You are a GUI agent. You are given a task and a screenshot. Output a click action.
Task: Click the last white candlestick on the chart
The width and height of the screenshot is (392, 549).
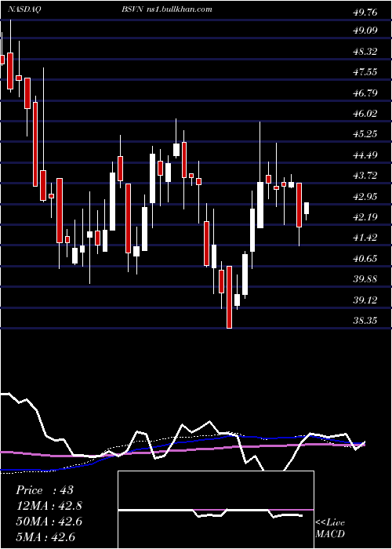(307, 209)
